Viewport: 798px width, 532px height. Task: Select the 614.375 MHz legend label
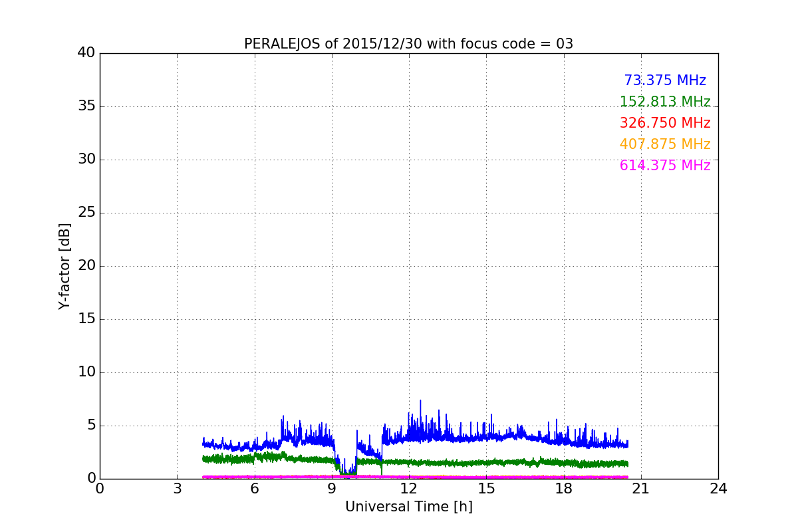[x=665, y=166]
